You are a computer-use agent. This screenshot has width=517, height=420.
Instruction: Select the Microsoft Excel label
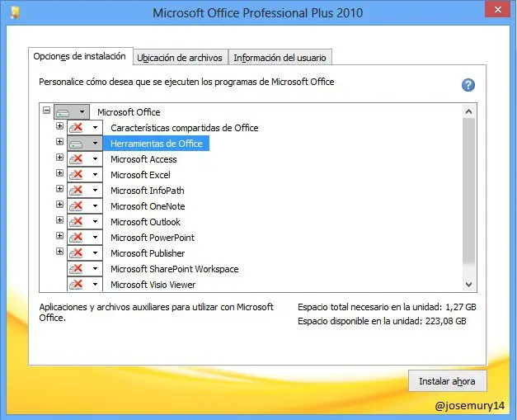tap(140, 175)
